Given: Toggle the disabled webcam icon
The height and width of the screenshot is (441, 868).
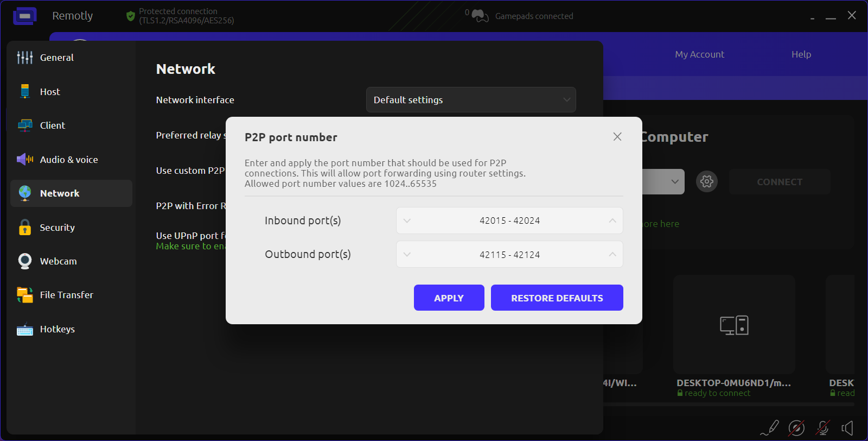Looking at the screenshot, I should pos(796,428).
